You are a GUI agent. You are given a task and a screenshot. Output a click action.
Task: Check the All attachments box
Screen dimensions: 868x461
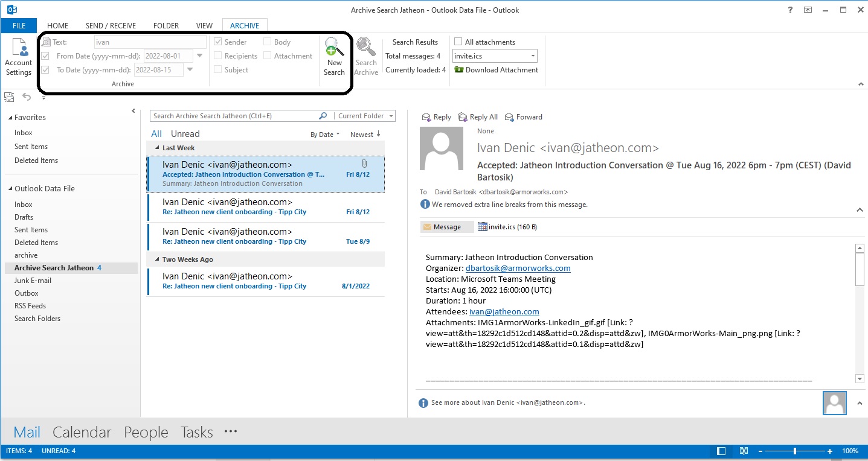[x=458, y=42]
